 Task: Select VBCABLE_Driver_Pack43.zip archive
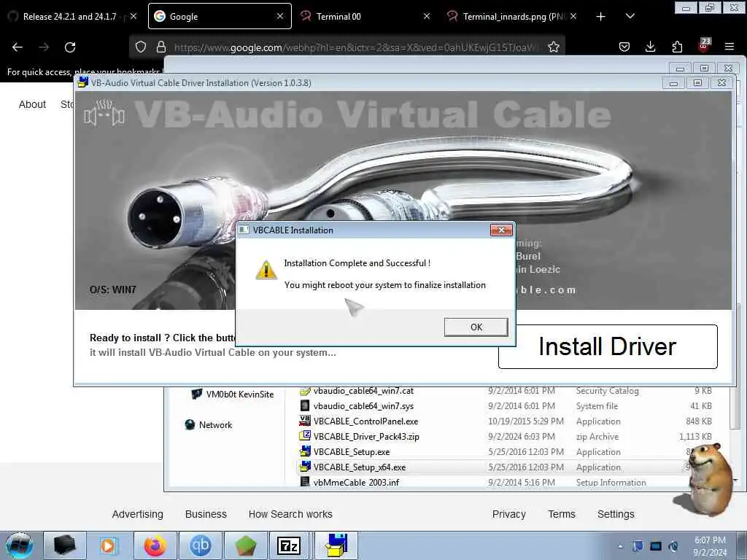[366, 437]
